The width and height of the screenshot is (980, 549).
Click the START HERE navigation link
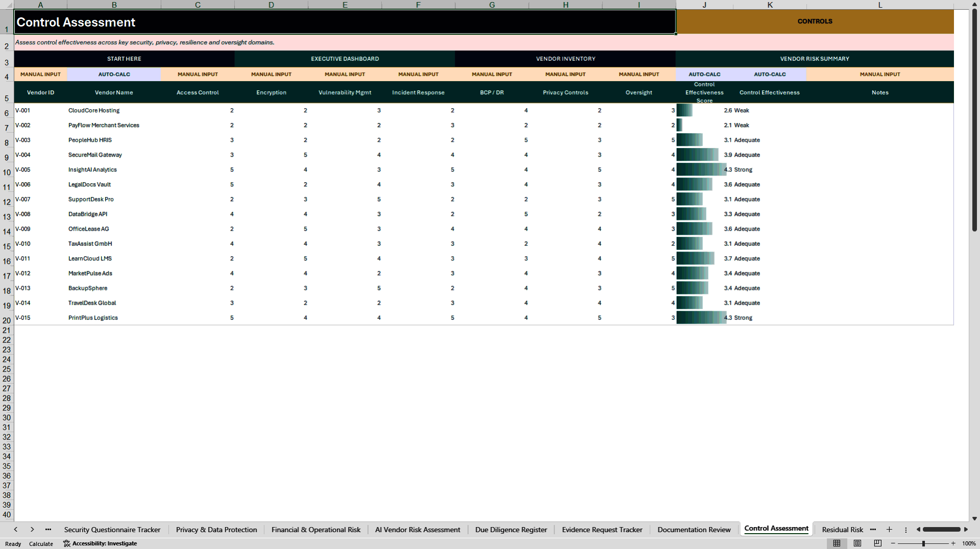[x=124, y=59]
